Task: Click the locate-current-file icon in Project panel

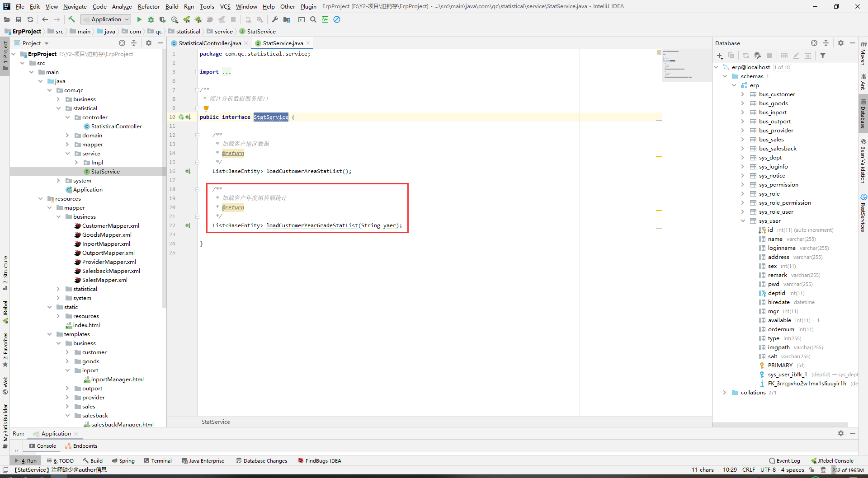Action: [122, 43]
